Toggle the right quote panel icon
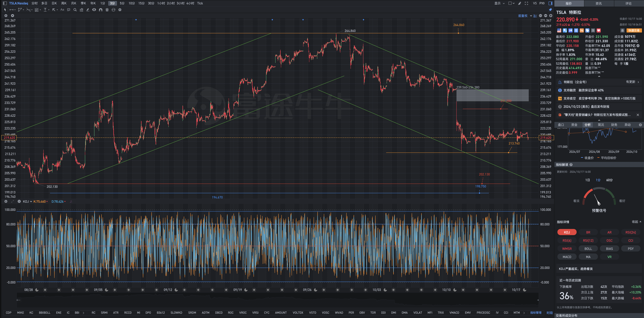Image resolution: width=644 pixels, height=318 pixels. coord(550,3)
